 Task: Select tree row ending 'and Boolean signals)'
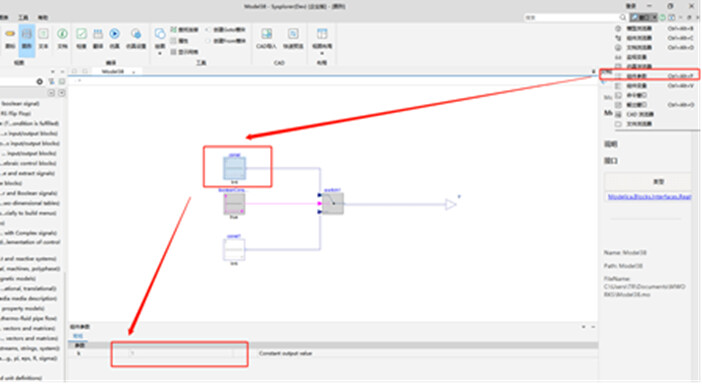29,193
